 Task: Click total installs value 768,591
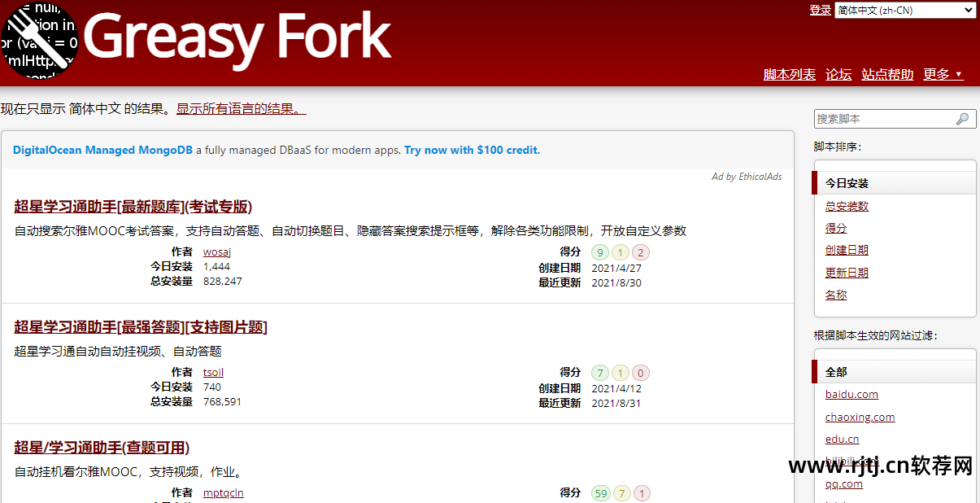[x=222, y=401]
